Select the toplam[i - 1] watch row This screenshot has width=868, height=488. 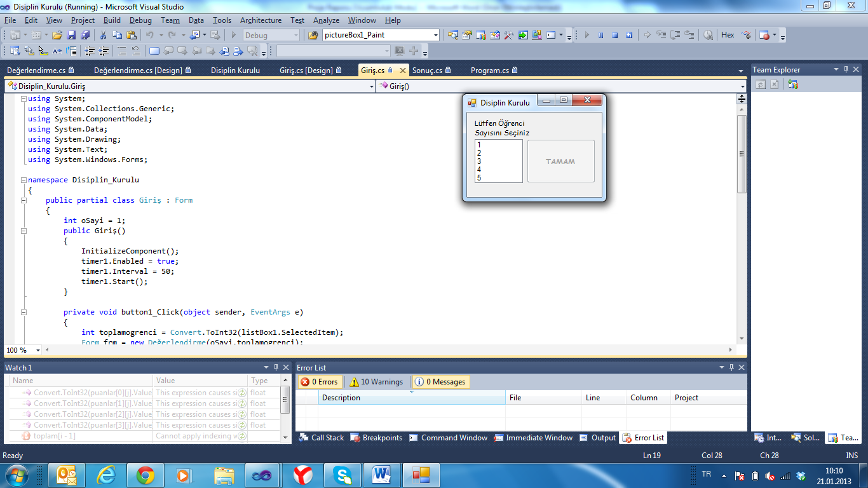[x=144, y=436]
